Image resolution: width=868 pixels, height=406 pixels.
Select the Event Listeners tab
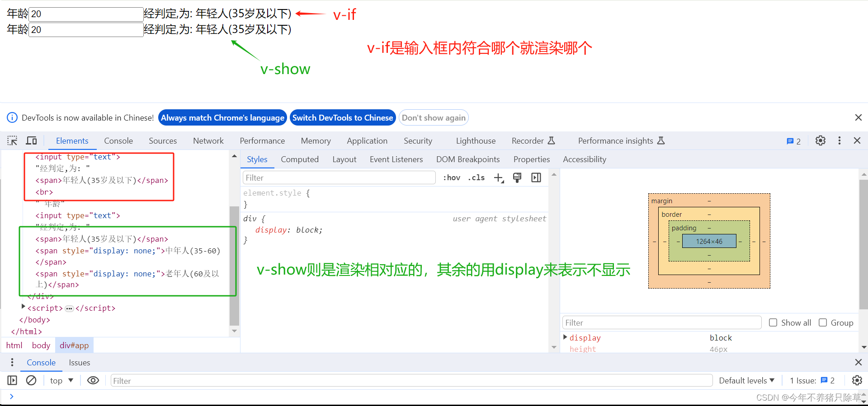click(x=396, y=159)
